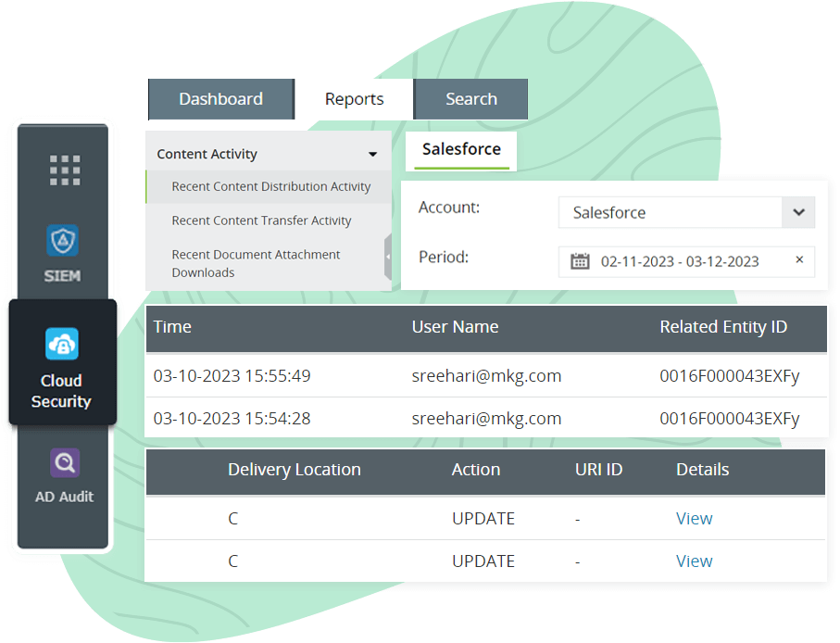Screen dimensions: 840x643
Task: Click View on the first UPDATE row
Action: 694,518
